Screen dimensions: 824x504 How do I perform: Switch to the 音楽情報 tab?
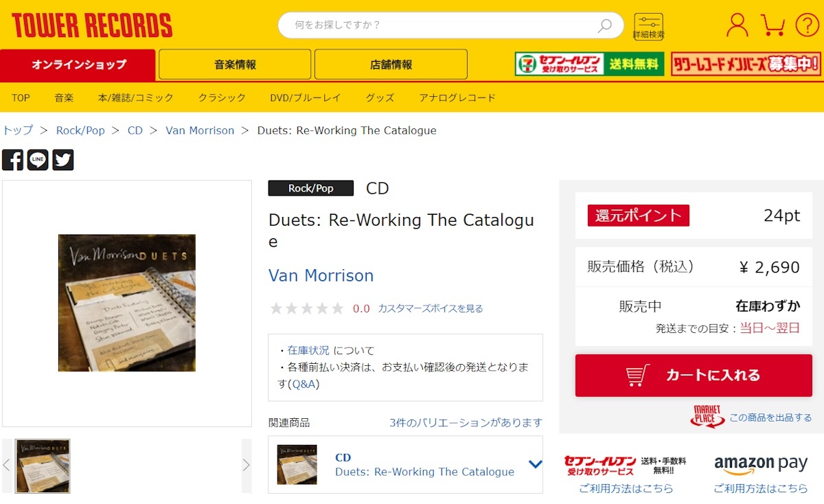click(235, 65)
